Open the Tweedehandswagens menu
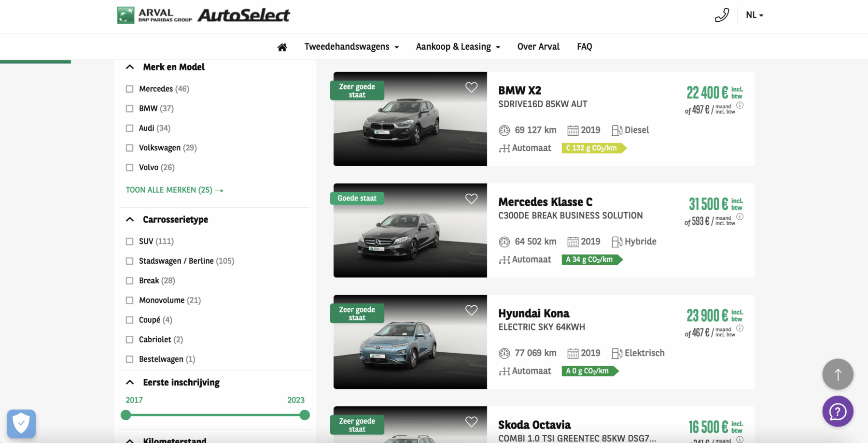868x443 pixels. pyautogui.click(x=351, y=47)
